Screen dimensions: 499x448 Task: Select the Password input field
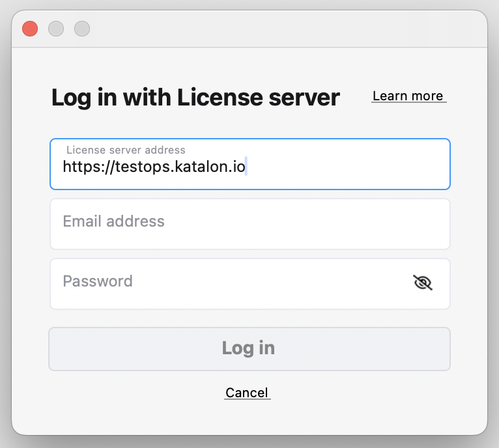249,284
